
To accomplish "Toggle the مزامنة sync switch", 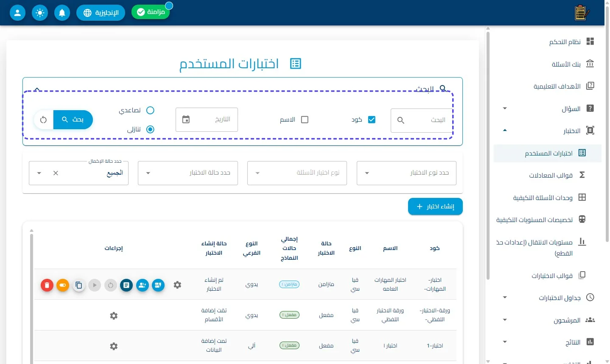I will click(x=151, y=12).
